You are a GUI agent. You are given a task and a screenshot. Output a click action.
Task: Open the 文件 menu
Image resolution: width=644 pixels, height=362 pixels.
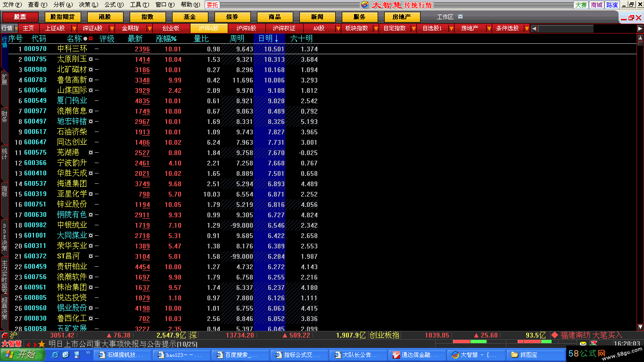(x=12, y=5)
